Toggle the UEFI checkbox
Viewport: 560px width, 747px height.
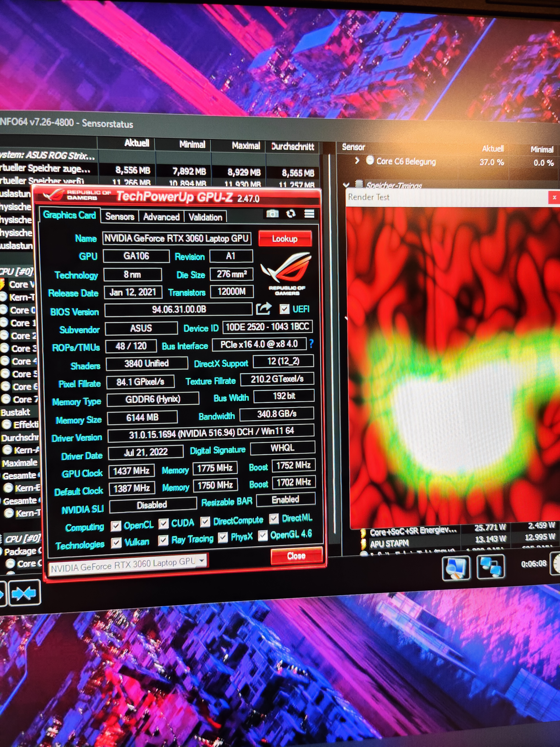[x=285, y=309]
